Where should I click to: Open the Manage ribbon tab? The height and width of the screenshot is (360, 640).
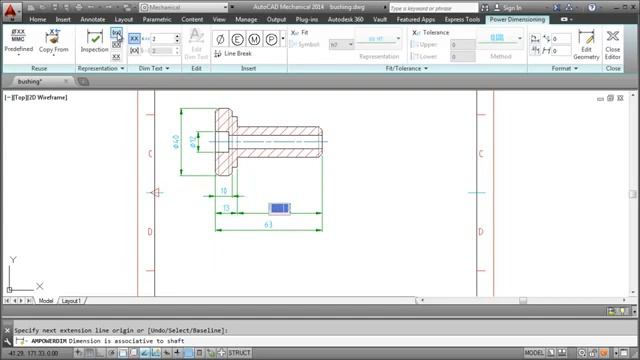tap(246, 20)
